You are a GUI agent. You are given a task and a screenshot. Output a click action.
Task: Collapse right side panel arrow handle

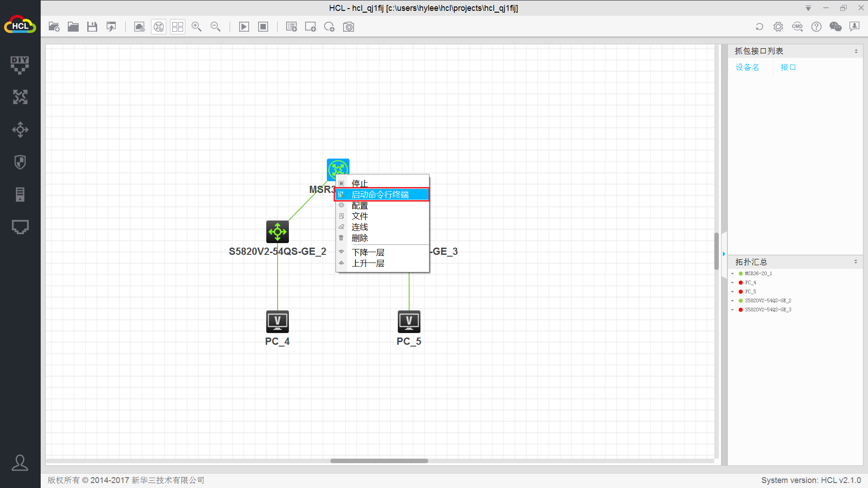coord(724,254)
